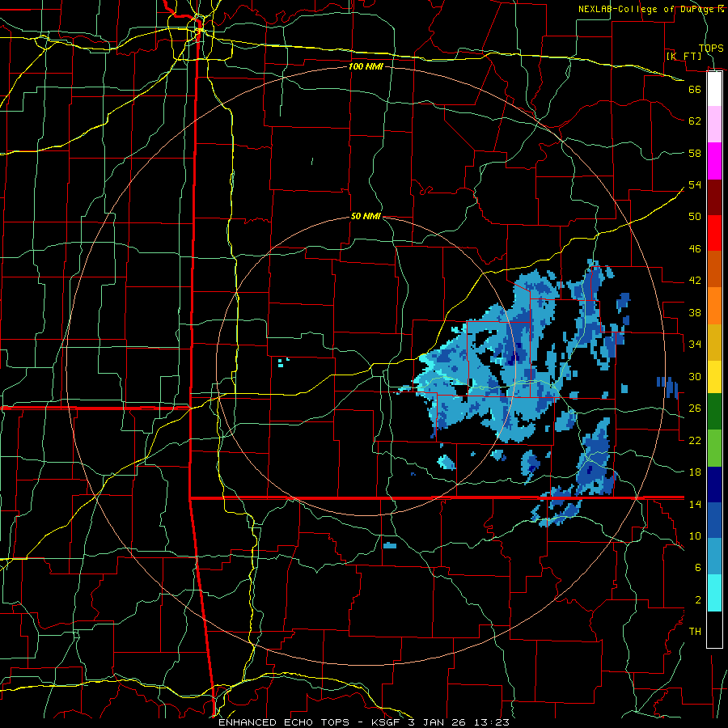Click the Enhanced Echo Tops KSGF caption
The image size is (728, 728).
click(364, 722)
